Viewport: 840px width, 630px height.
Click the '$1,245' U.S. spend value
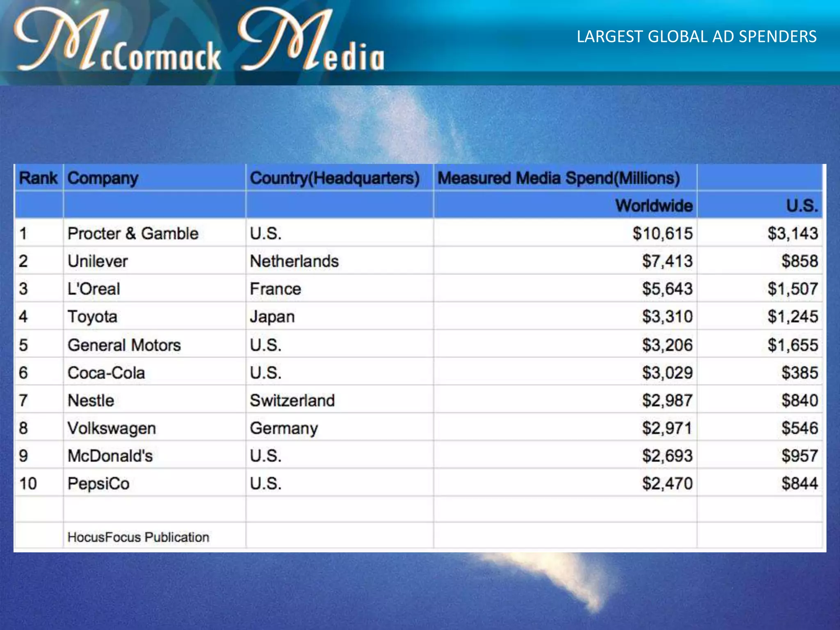(x=793, y=317)
